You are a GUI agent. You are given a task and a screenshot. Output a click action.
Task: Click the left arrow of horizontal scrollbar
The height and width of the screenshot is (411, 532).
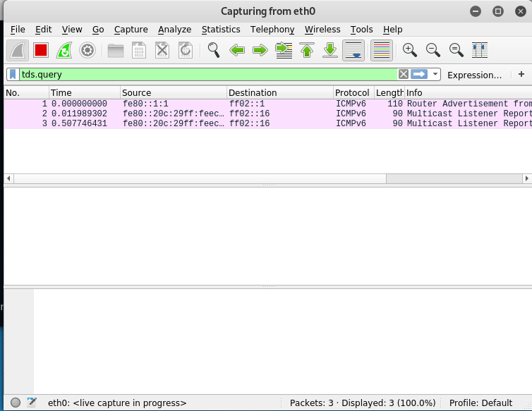9,178
